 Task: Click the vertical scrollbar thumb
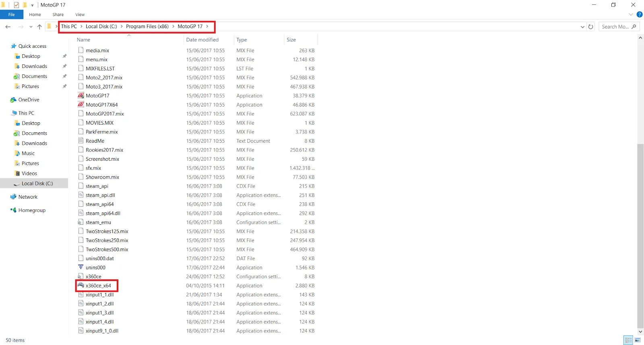tap(640, 236)
